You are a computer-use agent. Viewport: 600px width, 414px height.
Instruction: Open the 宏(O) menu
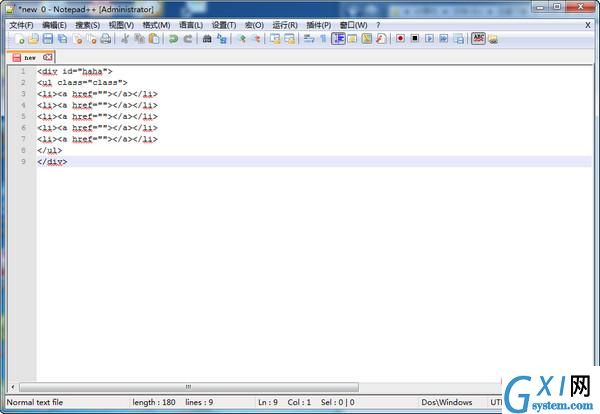pos(254,25)
